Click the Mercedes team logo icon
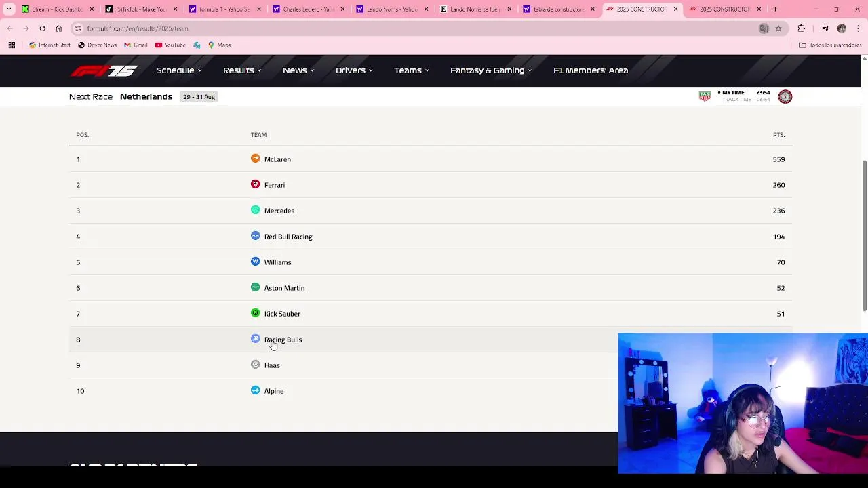 click(255, 210)
